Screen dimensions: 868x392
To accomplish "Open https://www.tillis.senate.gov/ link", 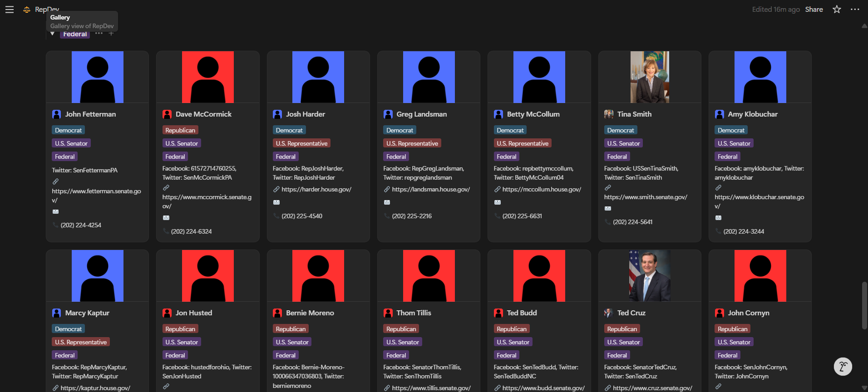I will [431, 388].
